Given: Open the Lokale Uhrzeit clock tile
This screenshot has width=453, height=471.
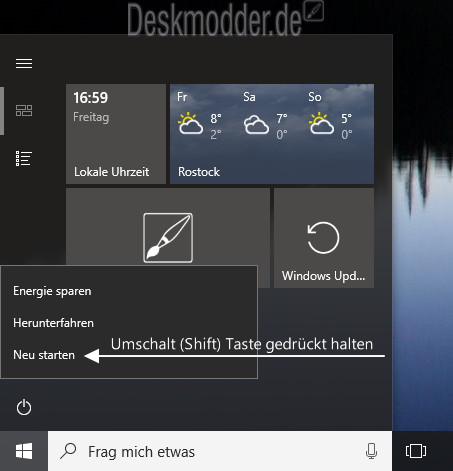Looking at the screenshot, I should (116, 134).
